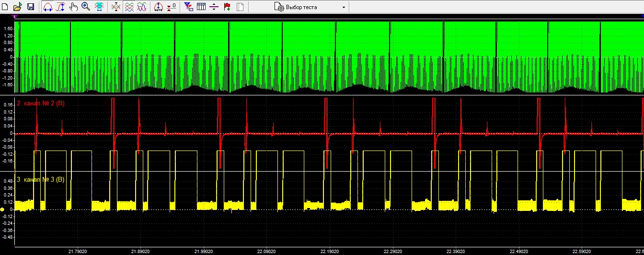The height and width of the screenshot is (255, 644).
Task: Select the vertical stretch tool
Action: coord(61,7)
